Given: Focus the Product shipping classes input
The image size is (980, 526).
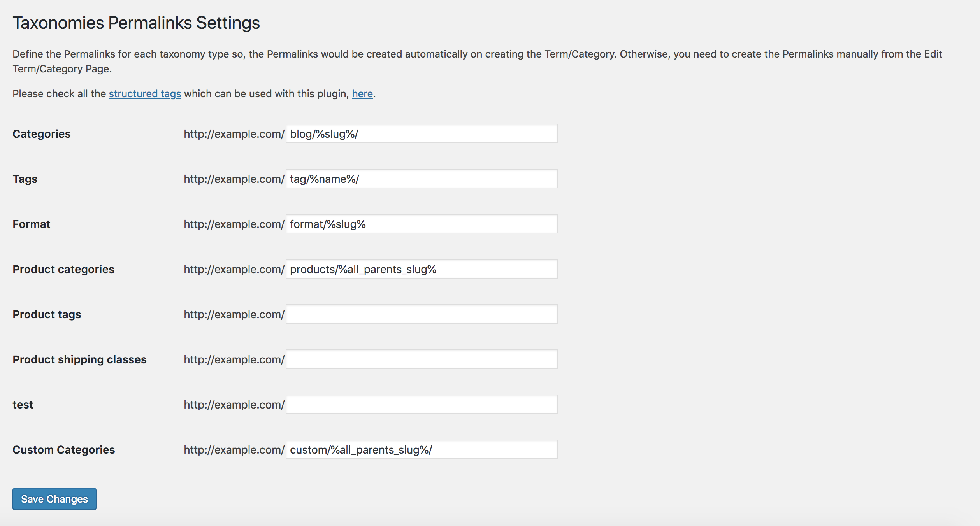Looking at the screenshot, I should (422, 359).
